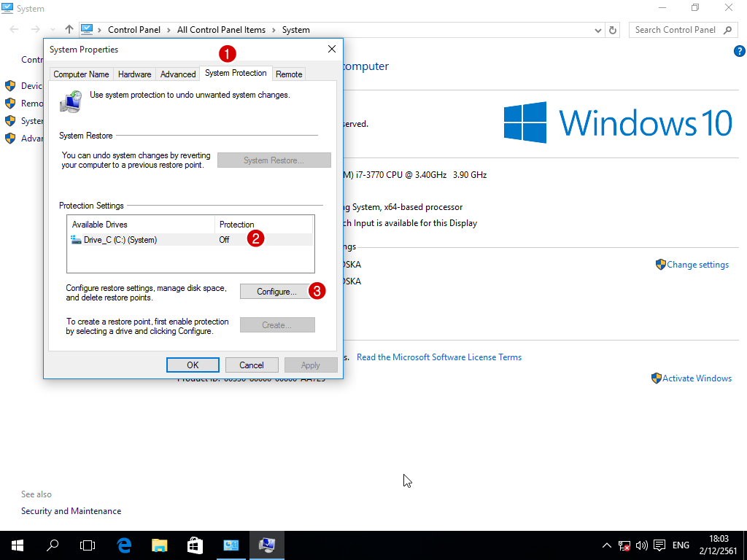Open Read the Microsoft Software License Terms
Viewport: 747px width, 560px height.
click(x=439, y=357)
